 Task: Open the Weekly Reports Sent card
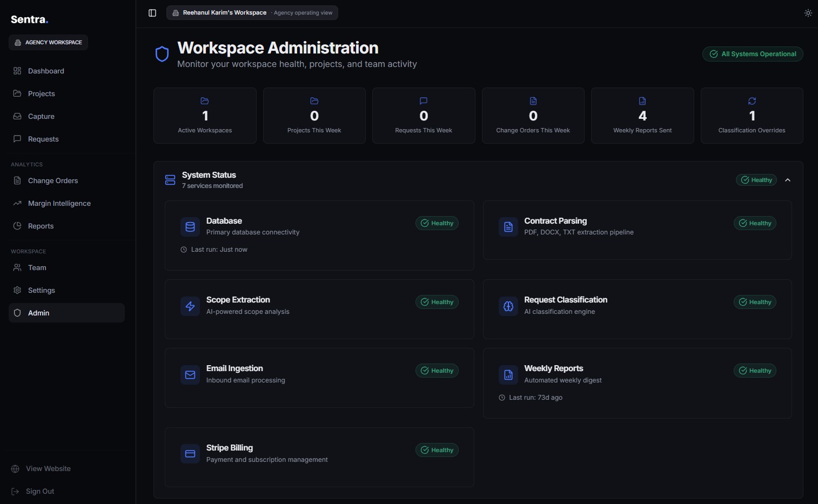pyautogui.click(x=642, y=116)
